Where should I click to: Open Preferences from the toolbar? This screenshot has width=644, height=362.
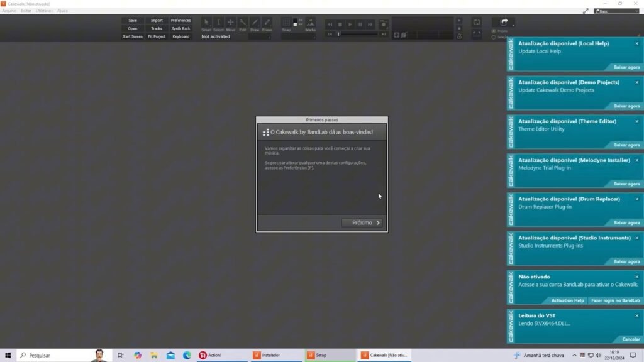180,21
